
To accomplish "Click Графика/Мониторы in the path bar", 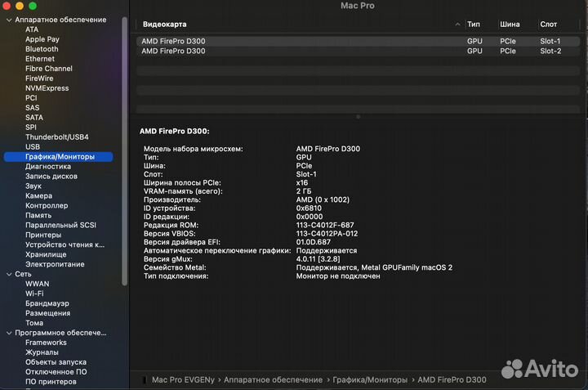I will tap(370, 380).
